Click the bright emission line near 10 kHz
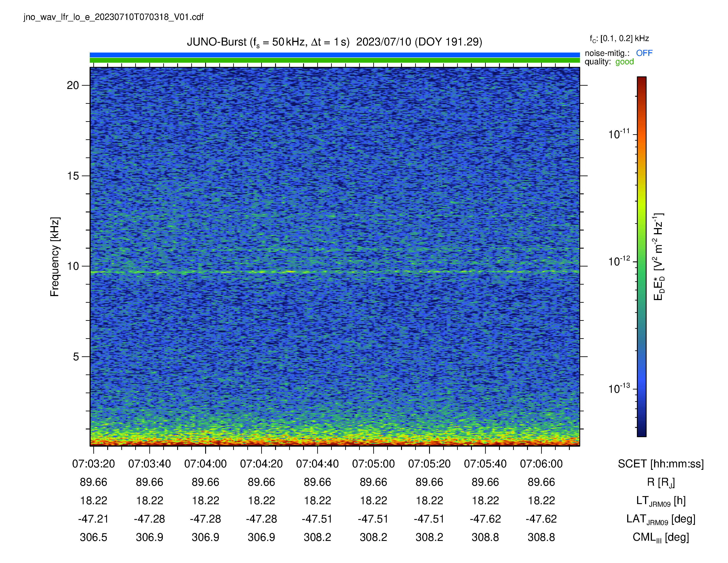 click(335, 272)
